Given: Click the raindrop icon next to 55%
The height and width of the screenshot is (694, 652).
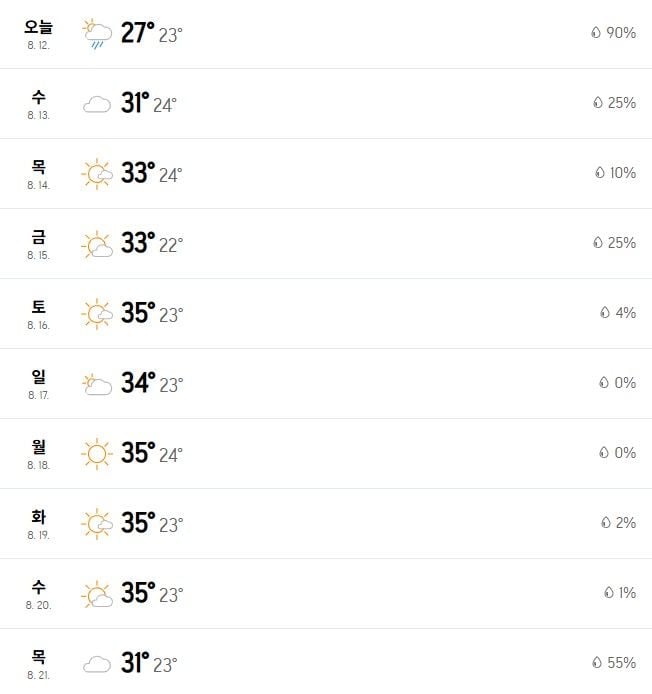Looking at the screenshot, I should click(597, 663).
